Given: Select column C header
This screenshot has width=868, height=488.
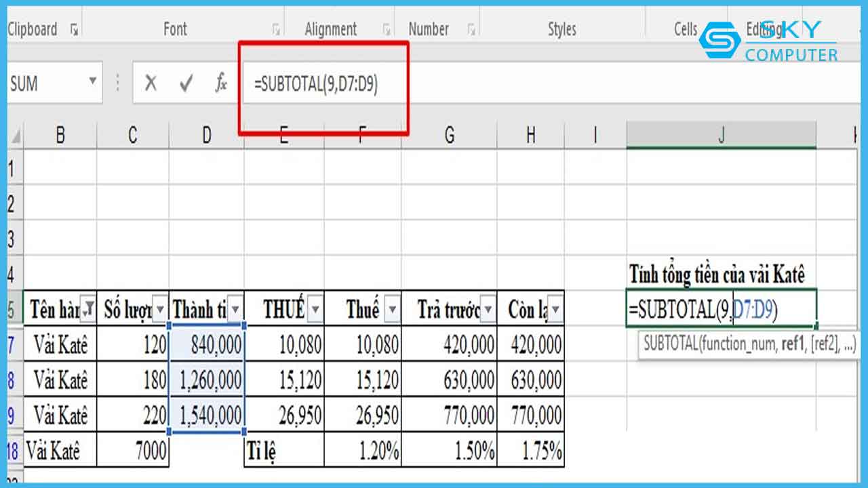Looking at the screenshot, I should pos(133,136).
